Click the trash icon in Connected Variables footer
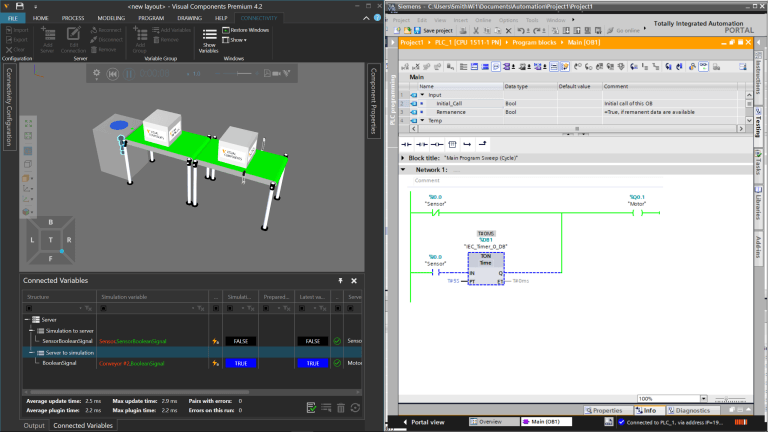Image resolution: width=768 pixels, height=432 pixels. 341,408
